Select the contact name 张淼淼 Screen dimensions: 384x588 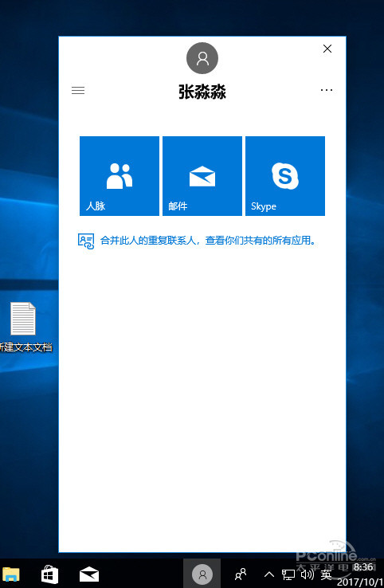coord(202,92)
